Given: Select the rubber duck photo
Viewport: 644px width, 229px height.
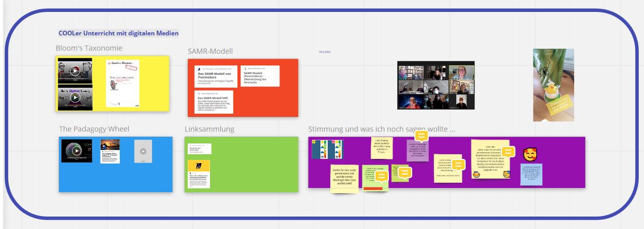Looking at the screenshot, I should click(x=553, y=85).
